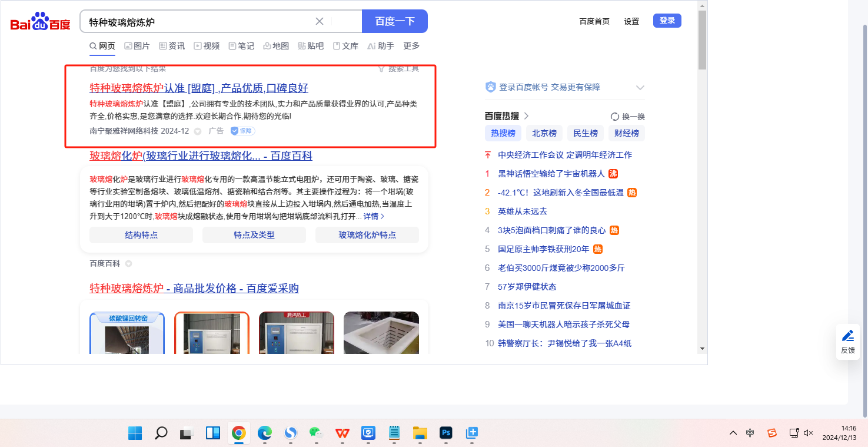Viewport: 868px width, 447px height.
Task: Select the 热搜榜 tab
Action: (503, 133)
